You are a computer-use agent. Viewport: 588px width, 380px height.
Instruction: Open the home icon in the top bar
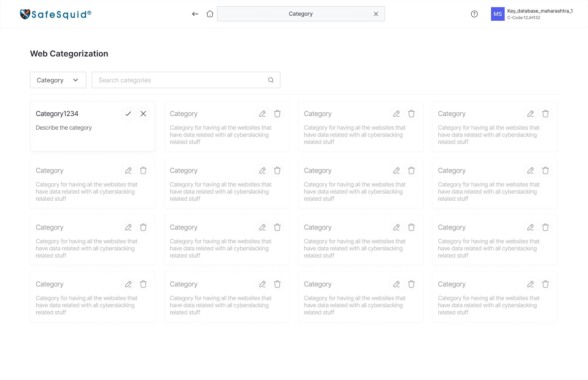click(210, 14)
